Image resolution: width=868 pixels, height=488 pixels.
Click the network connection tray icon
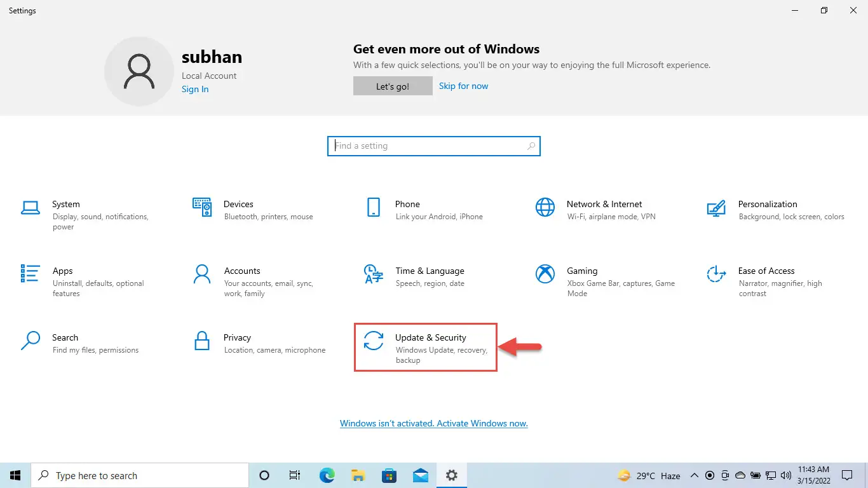[x=771, y=475]
